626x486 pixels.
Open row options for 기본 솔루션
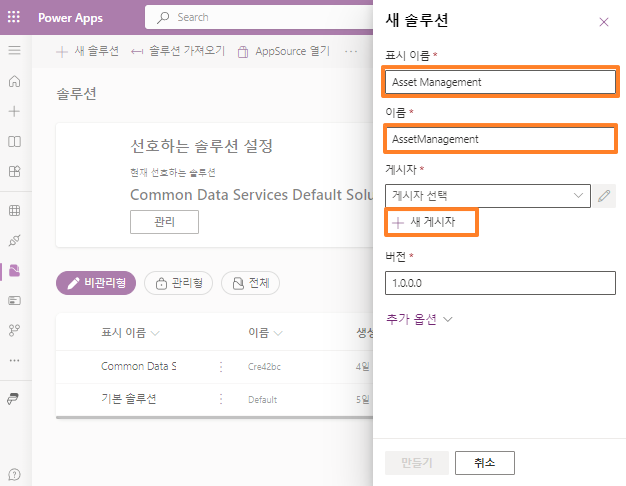coord(221,399)
